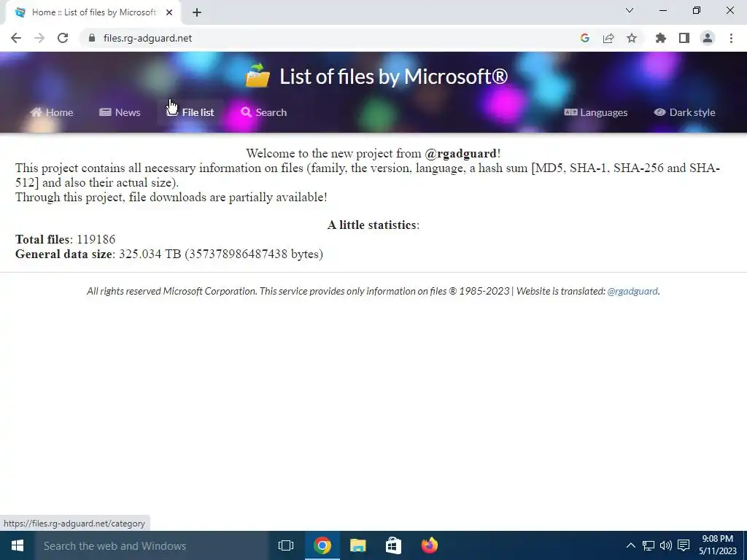Open the Search page in navigation
This screenshot has width=747, height=560.
coord(264,112)
